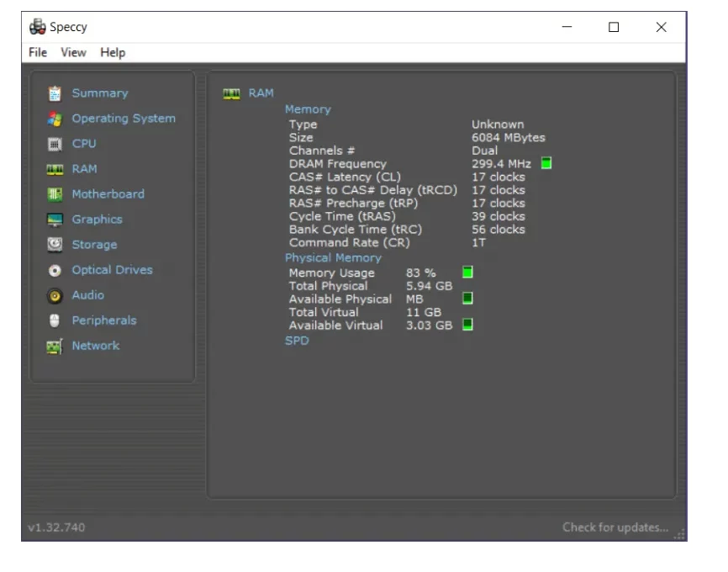The width and height of the screenshot is (728, 572).
Task: Click the Network card icon
Action: click(x=55, y=347)
